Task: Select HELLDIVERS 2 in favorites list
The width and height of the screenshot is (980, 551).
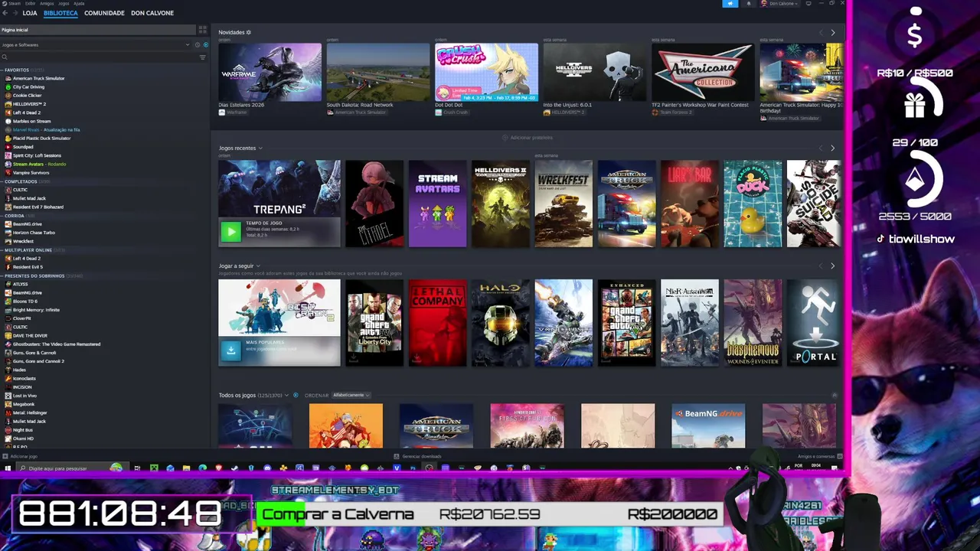Action: (x=29, y=104)
